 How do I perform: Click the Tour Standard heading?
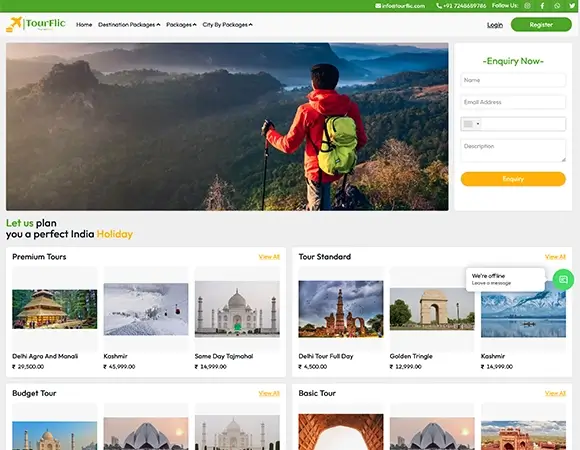click(324, 257)
